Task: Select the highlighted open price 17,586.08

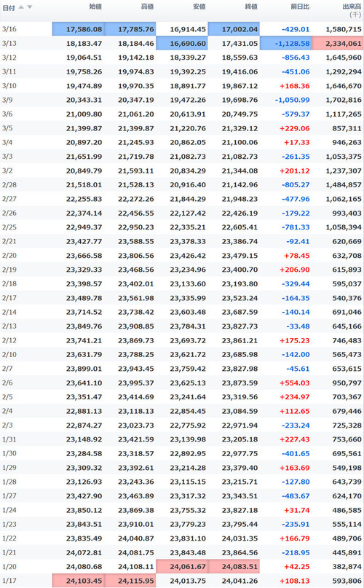Action: [x=79, y=29]
